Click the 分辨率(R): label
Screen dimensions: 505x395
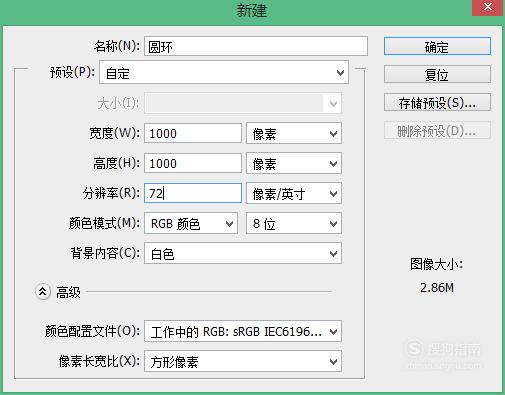[111, 193]
